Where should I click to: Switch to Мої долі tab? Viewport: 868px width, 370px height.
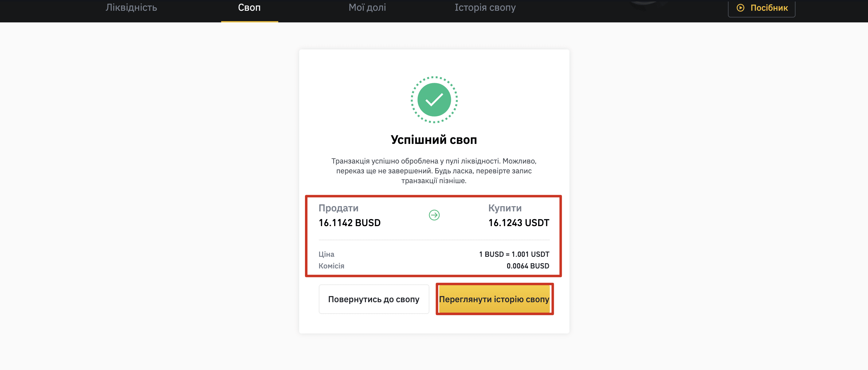(x=367, y=7)
